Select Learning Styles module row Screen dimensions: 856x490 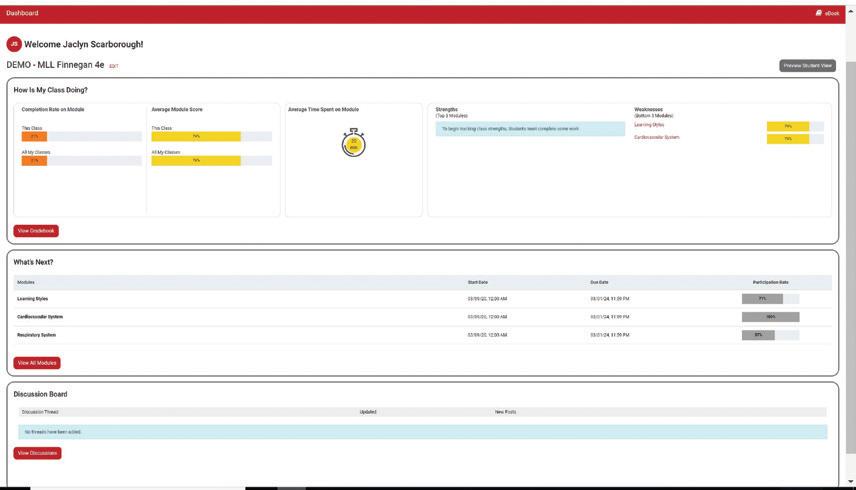(x=423, y=299)
